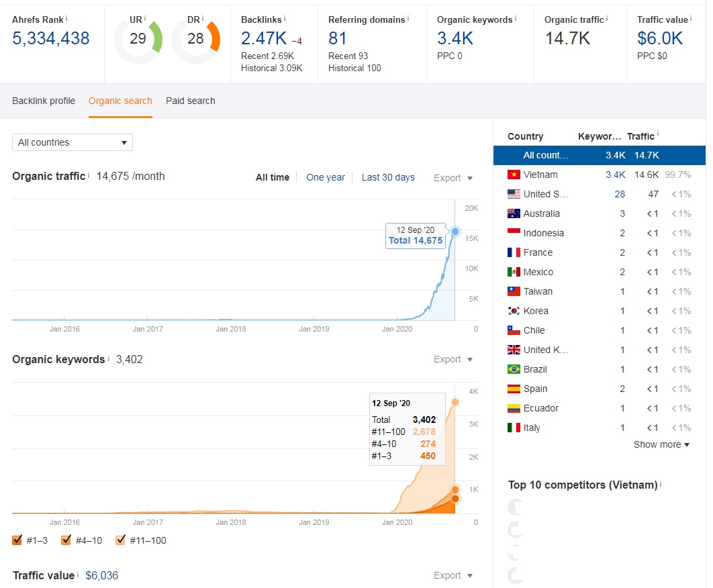Screen dimensions: 713x588
Task: Click the info icon next to Organic traffic header
Action: (x=607, y=18)
